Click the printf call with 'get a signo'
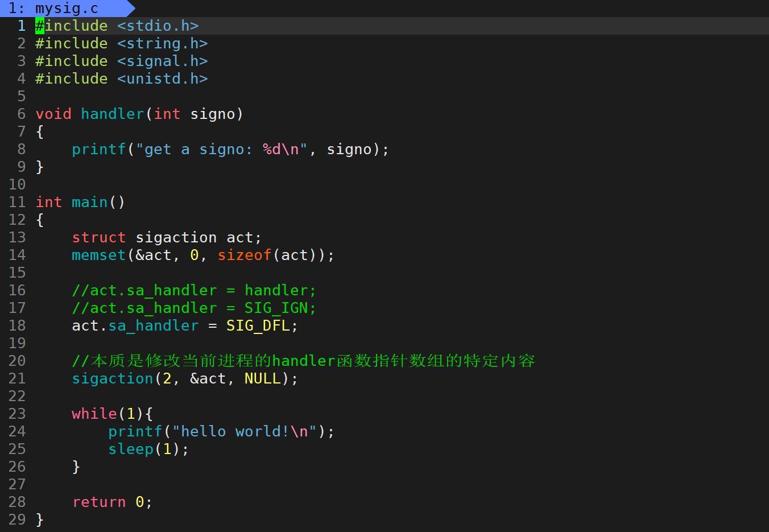Screen dimensions: 769x532 [230, 150]
